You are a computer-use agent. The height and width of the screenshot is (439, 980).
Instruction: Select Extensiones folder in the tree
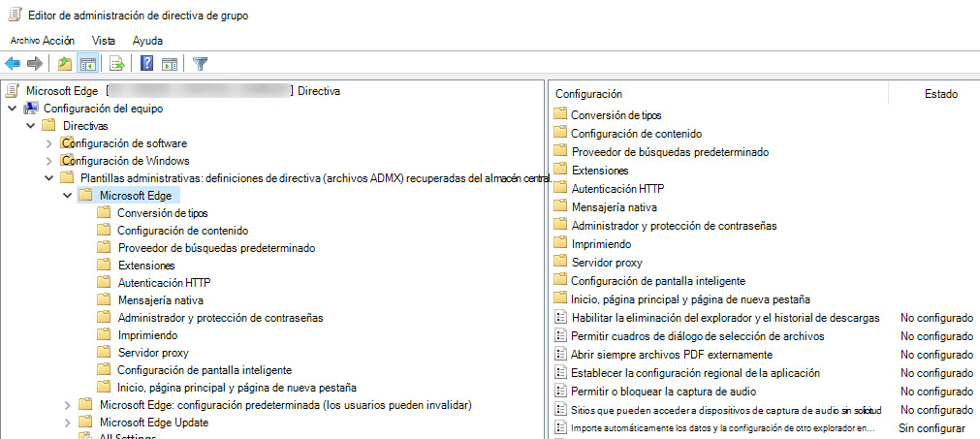[x=146, y=266]
